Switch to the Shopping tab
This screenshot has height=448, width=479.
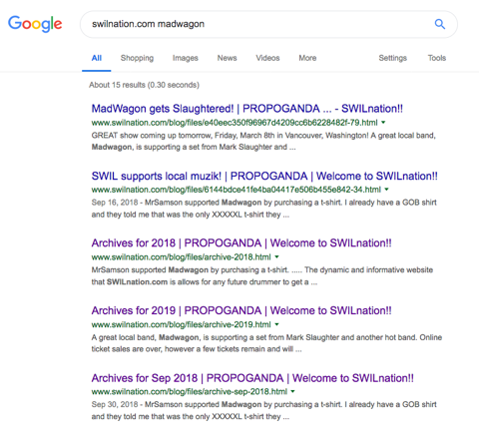(137, 58)
